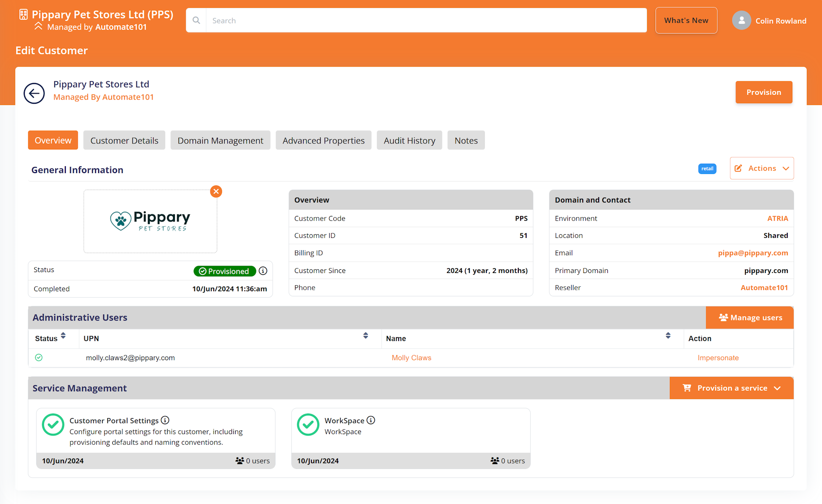Click the back arrow beside Pippary Pet Stores Ltd
The image size is (822, 504).
click(x=34, y=93)
